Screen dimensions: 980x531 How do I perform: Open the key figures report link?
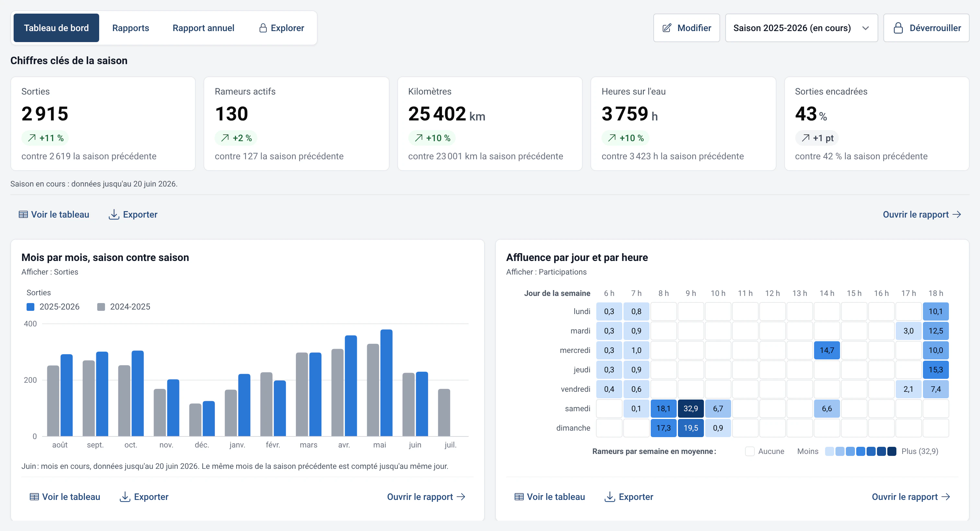click(x=922, y=214)
